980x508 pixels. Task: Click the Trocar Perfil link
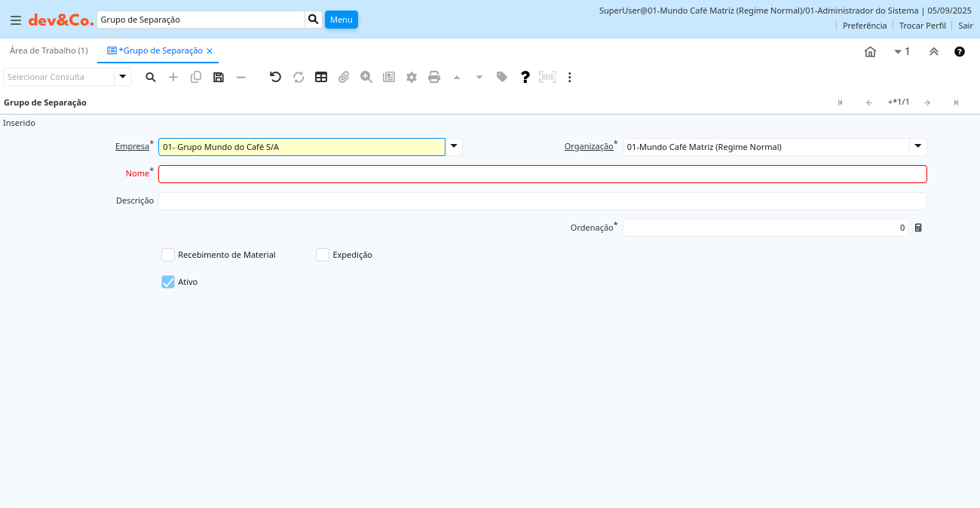922,26
